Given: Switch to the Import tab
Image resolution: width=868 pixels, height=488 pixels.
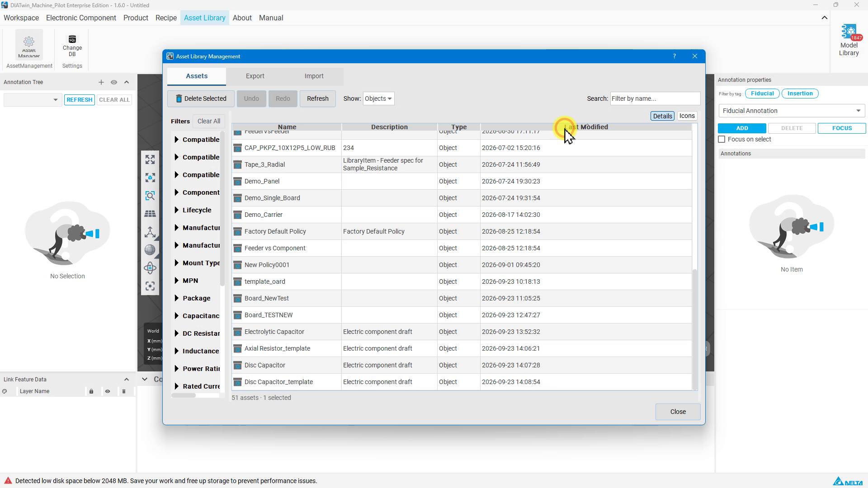Looking at the screenshot, I should click(x=314, y=76).
